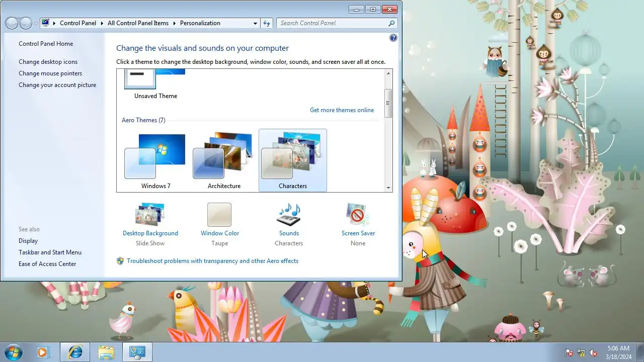Expand the address bar history dropdown
The width and height of the screenshot is (644, 362).
pyautogui.click(x=255, y=23)
